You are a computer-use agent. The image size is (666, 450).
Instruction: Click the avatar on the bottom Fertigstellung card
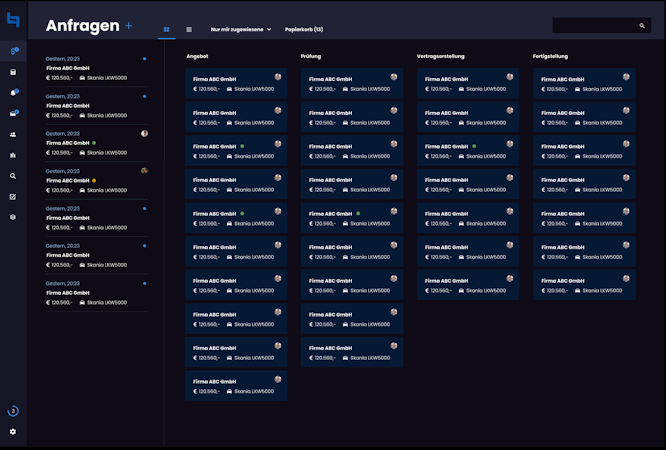point(626,279)
